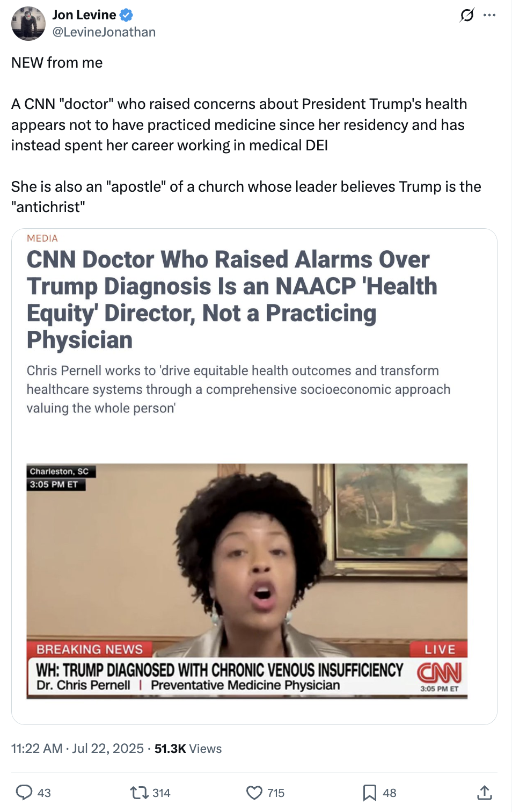Click the article subtitle about Chris Pernell
The image size is (512, 812).
(x=238, y=389)
